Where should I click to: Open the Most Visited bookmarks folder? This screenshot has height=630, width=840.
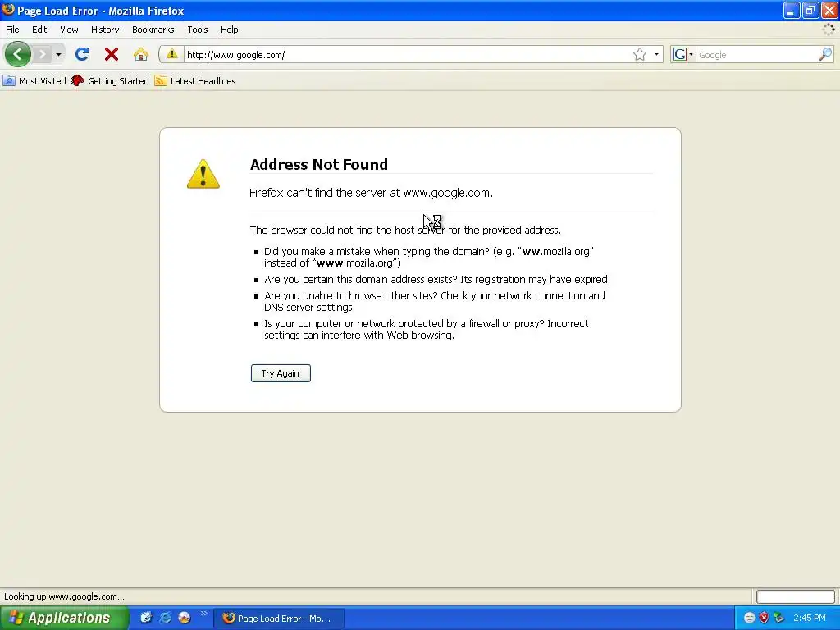[x=34, y=81]
